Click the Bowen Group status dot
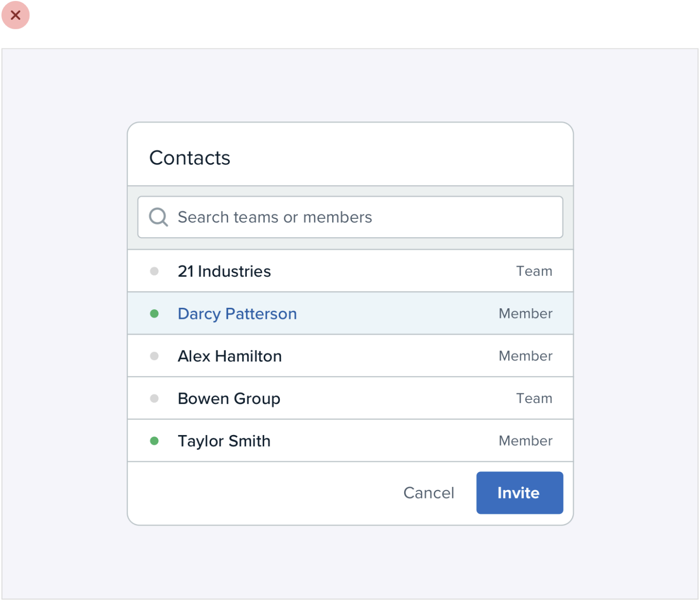 coord(154,399)
